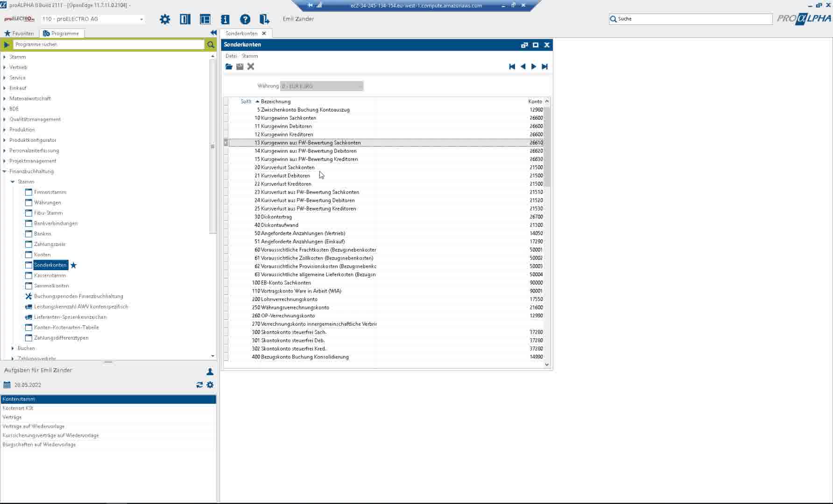Go to next record
The height and width of the screenshot is (504, 833).
pos(534,67)
